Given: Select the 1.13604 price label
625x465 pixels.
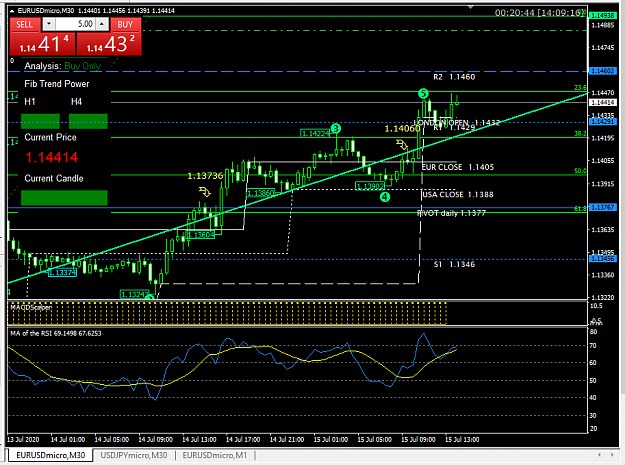Looking at the screenshot, I should [200, 235].
